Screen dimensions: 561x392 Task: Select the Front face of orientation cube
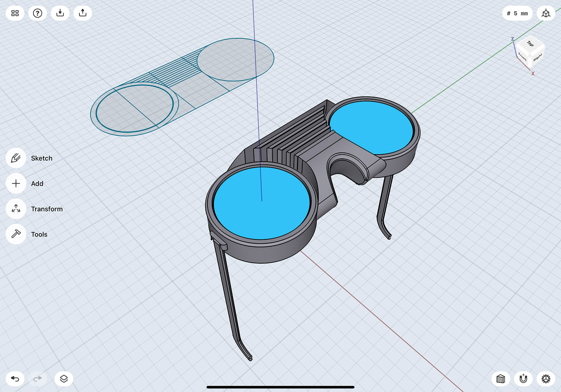pos(523,56)
